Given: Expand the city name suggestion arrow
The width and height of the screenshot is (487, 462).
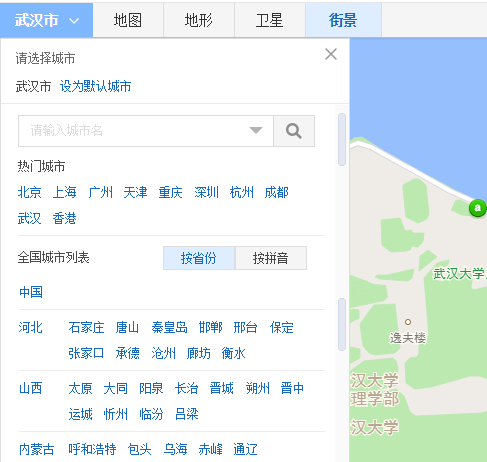Looking at the screenshot, I should pos(256,130).
